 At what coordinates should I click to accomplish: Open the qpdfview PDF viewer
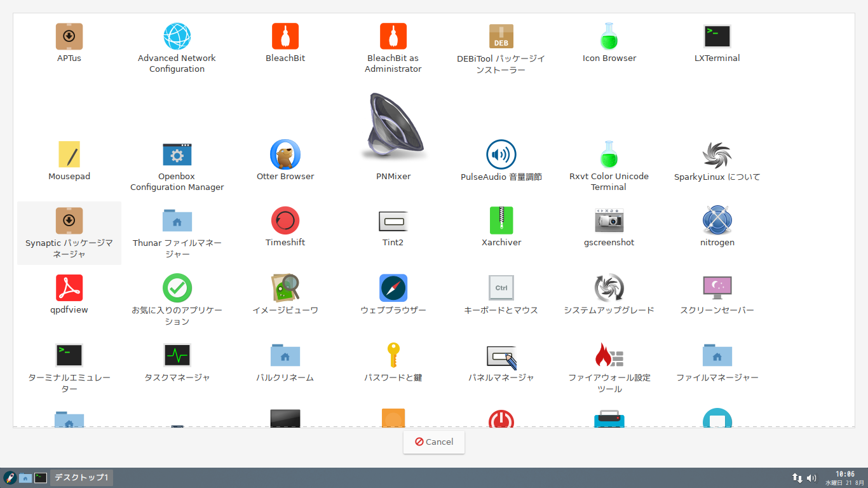click(69, 288)
